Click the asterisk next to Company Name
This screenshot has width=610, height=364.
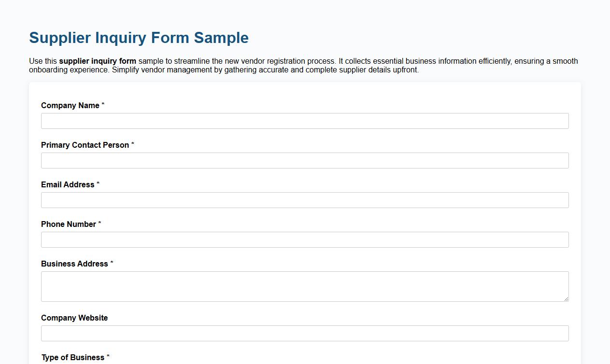(103, 105)
